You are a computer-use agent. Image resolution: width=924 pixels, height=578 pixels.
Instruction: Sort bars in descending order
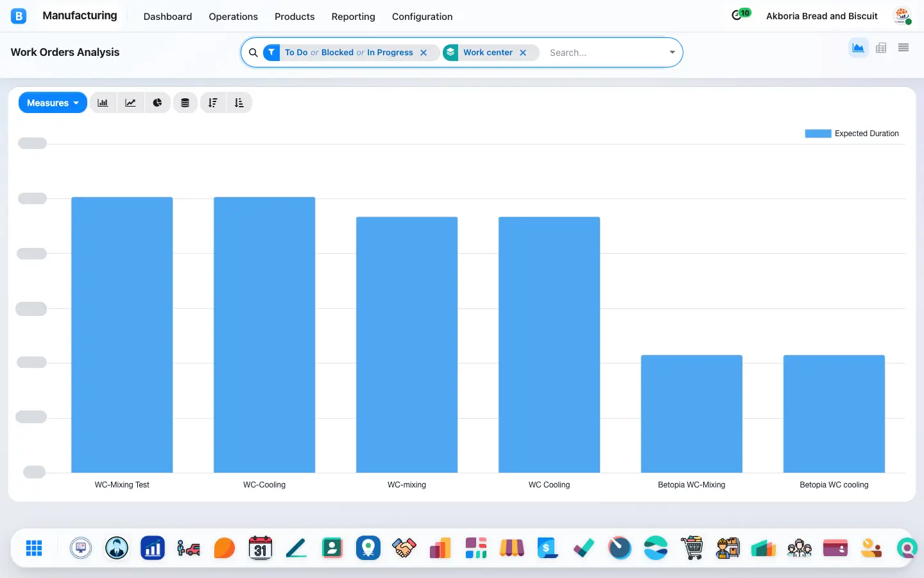[212, 103]
